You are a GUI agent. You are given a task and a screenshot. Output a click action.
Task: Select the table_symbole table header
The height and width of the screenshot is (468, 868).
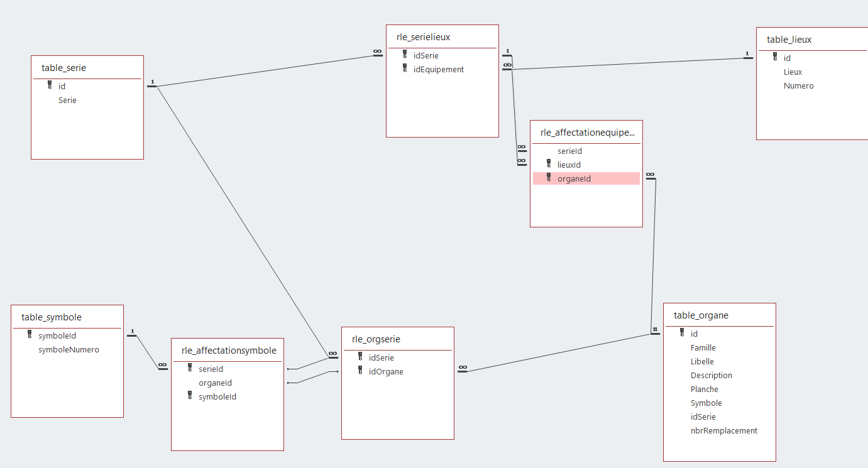pos(67,317)
